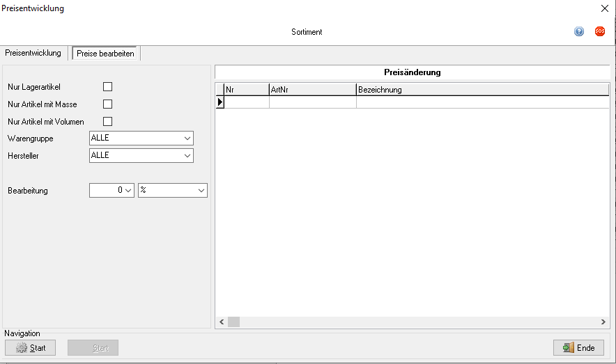Image resolution: width=616 pixels, height=364 pixels.
Task: Switch to the Preisentwicklung tab
Action: click(33, 53)
